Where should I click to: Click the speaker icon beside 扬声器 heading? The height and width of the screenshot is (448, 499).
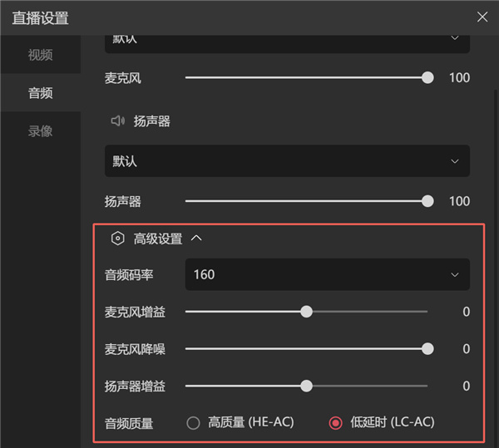click(x=118, y=121)
